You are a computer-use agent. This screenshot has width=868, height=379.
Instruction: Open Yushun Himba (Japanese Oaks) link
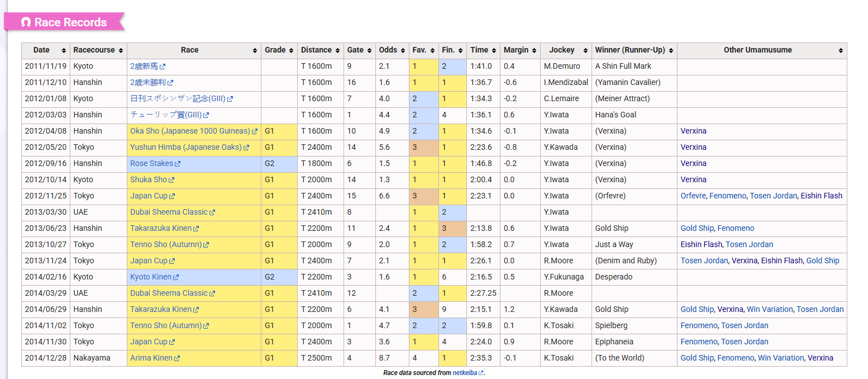pyautogui.click(x=189, y=147)
